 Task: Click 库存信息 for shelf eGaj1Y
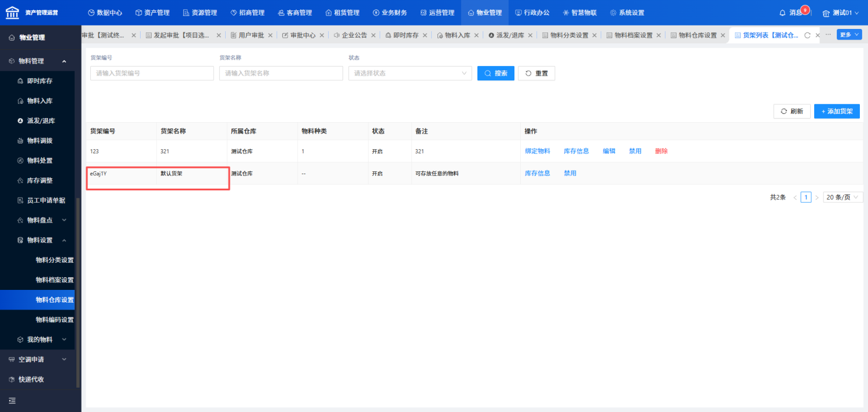pos(537,173)
